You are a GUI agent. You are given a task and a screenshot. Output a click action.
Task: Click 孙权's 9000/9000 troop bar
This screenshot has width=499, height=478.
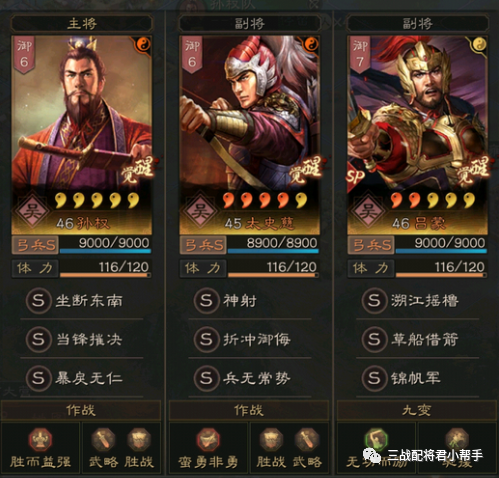pos(105,245)
